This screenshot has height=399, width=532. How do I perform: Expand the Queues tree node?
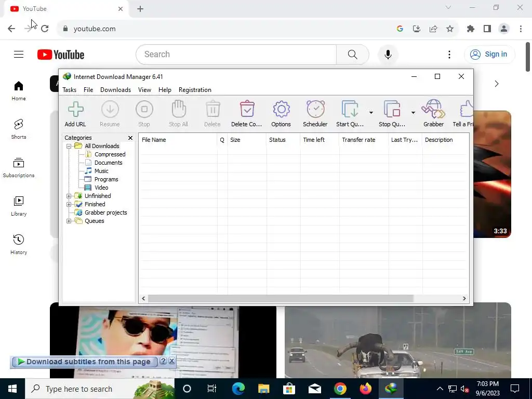69,221
